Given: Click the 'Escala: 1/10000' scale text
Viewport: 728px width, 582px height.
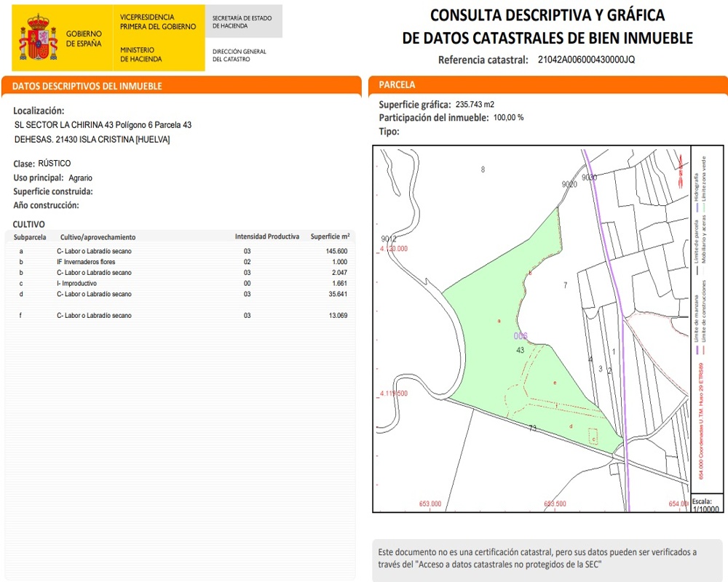Looking at the screenshot, I should coord(705,505).
